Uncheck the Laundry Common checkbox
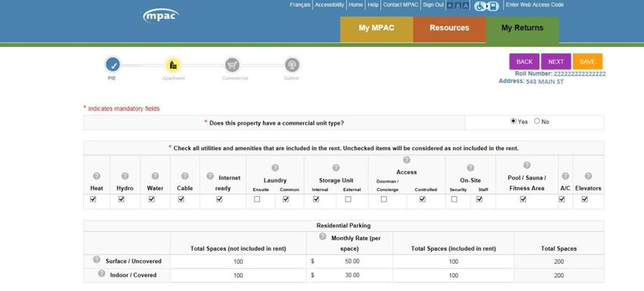Viewport: 644px width, 291px height. pos(286,199)
